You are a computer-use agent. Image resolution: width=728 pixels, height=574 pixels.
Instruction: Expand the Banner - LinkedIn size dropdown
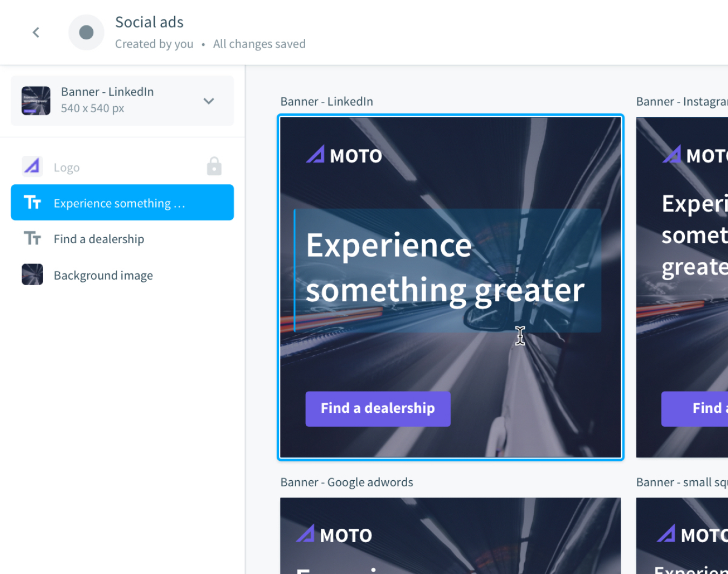(x=209, y=101)
